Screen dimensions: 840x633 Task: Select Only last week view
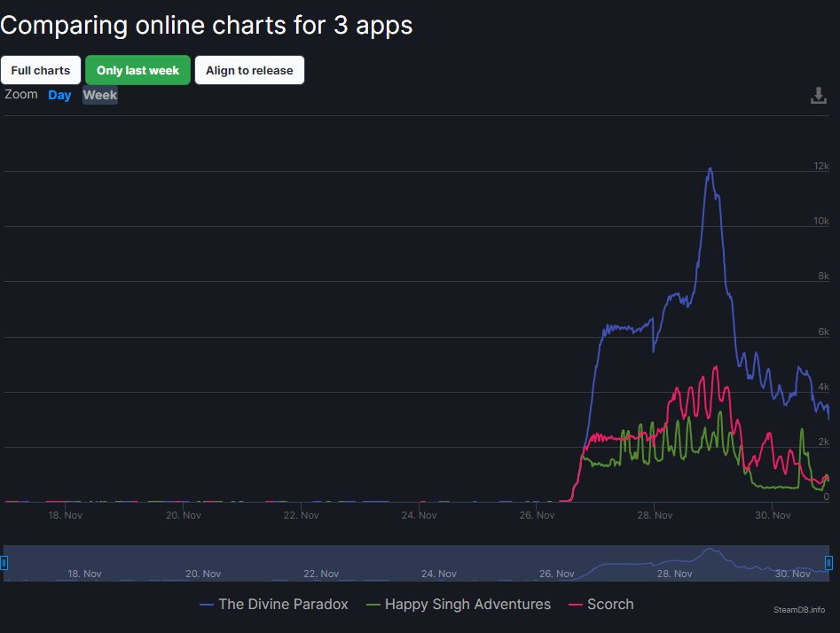coord(137,70)
